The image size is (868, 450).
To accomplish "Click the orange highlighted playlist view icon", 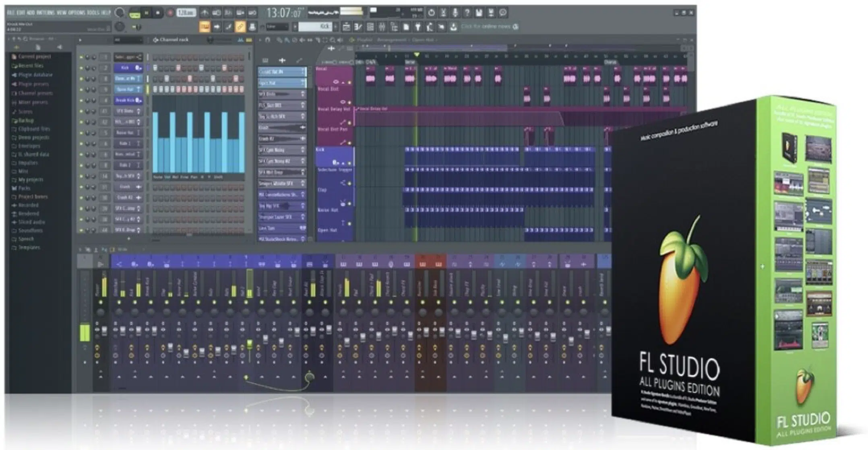I will tap(205, 27).
